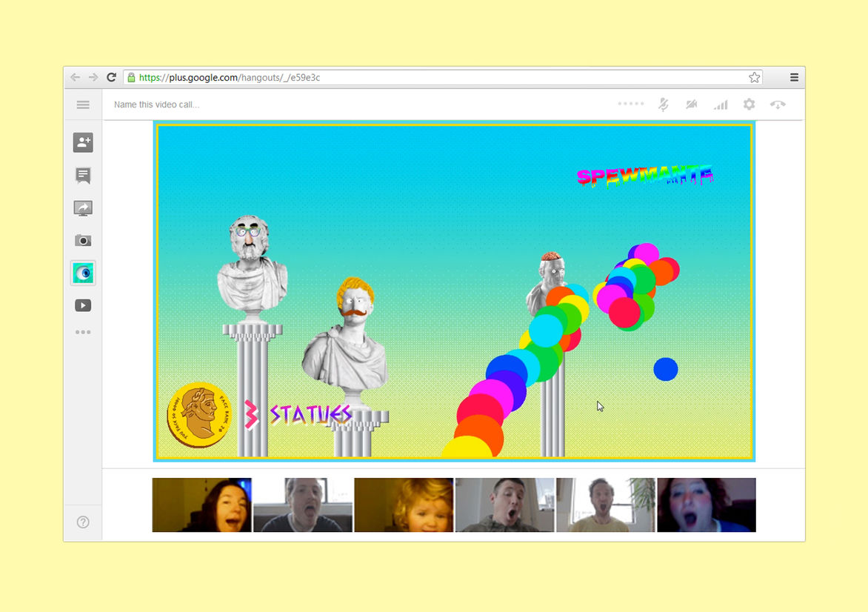Open the Chrome menu

(x=794, y=77)
